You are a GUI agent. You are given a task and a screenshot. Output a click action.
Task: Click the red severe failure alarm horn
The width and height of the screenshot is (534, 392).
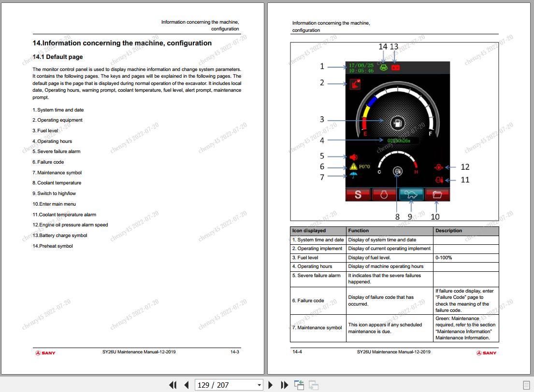tap(353, 157)
